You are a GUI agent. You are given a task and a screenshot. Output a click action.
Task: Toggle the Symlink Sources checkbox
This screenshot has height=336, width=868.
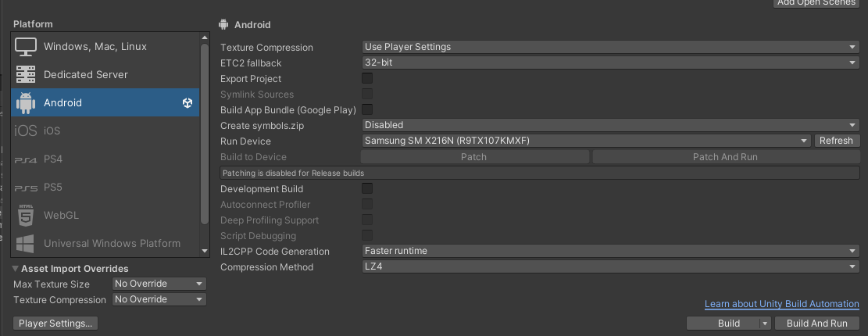tap(367, 94)
